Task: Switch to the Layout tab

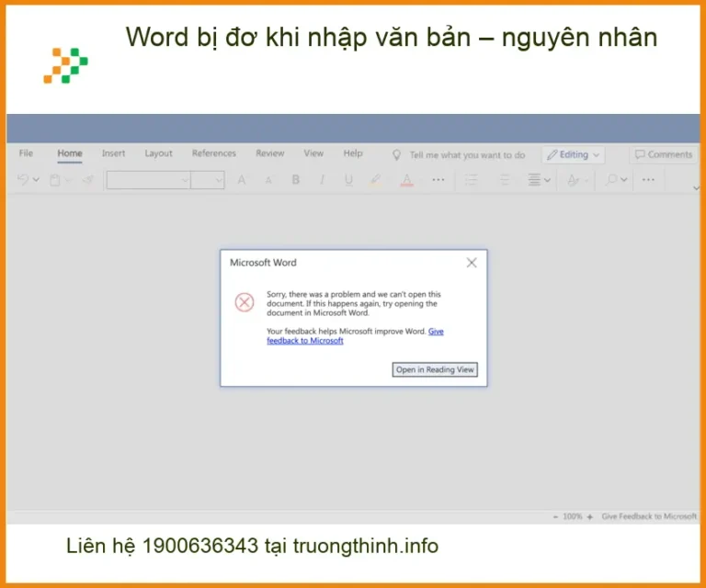Action: 158,153
